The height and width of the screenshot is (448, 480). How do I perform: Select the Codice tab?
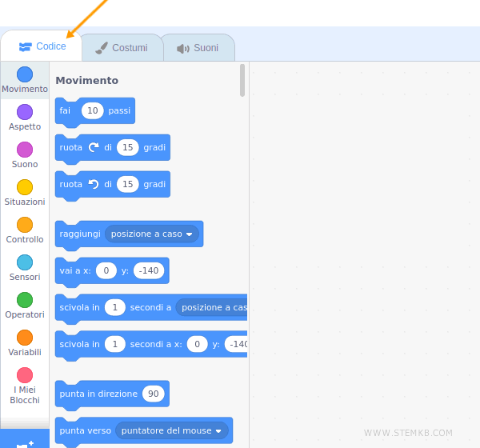[42, 46]
